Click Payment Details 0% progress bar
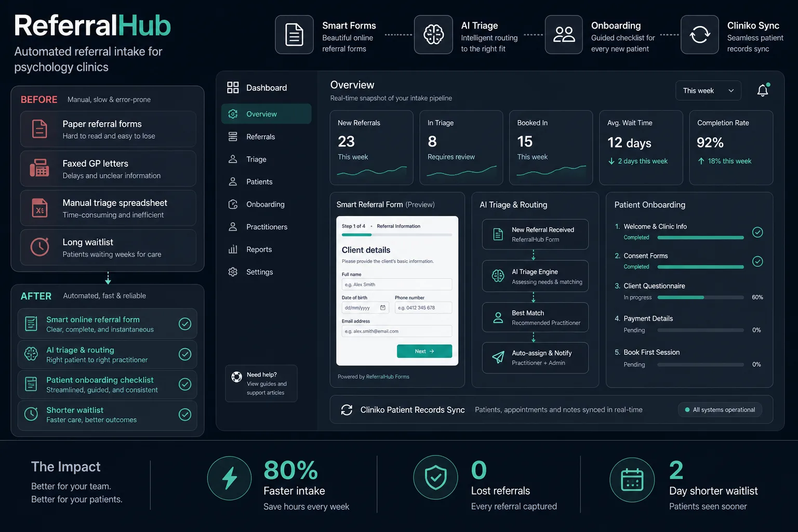Screen dimensions: 798x532 tap(700, 330)
